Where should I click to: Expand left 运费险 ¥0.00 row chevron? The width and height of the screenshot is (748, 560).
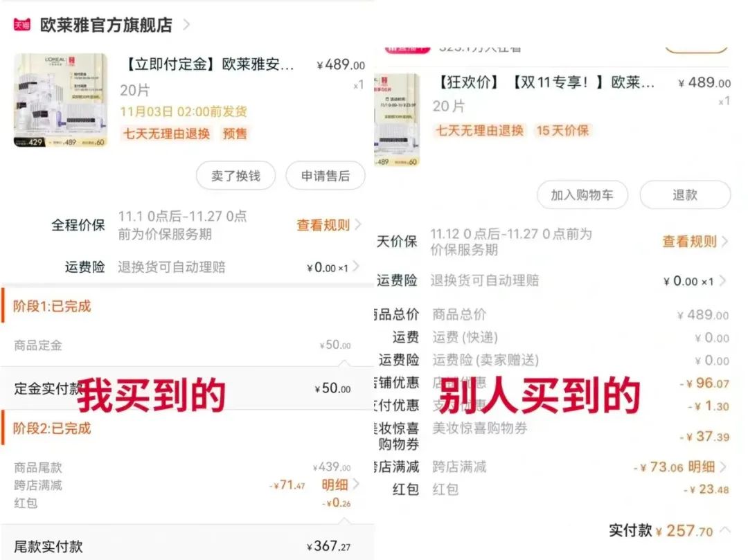355,267
